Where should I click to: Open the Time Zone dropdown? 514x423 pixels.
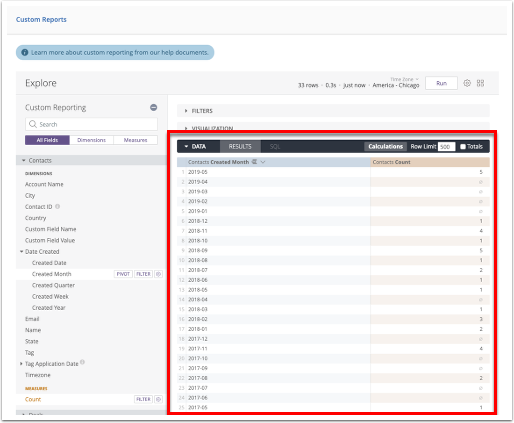(404, 79)
